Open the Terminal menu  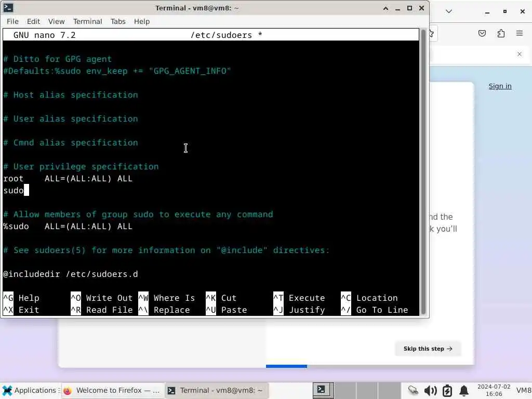click(x=87, y=21)
